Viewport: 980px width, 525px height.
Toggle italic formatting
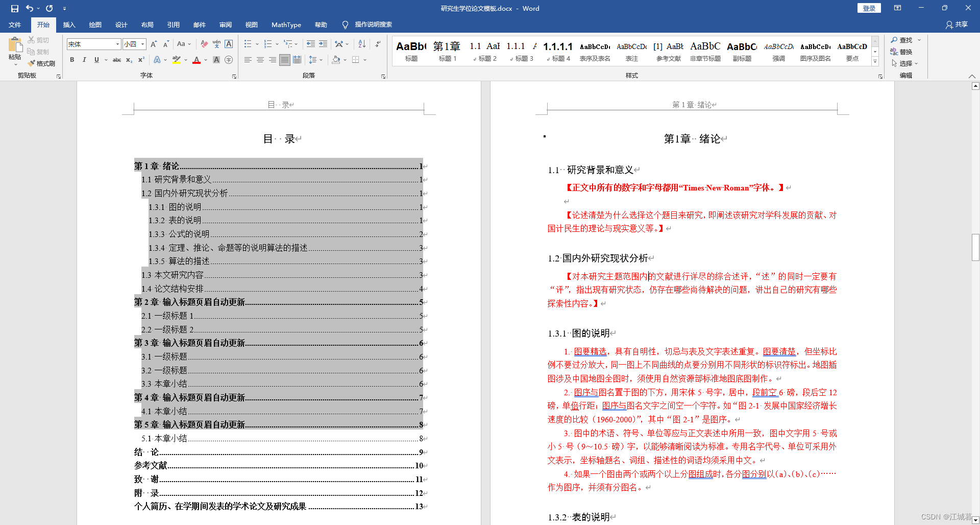click(84, 60)
